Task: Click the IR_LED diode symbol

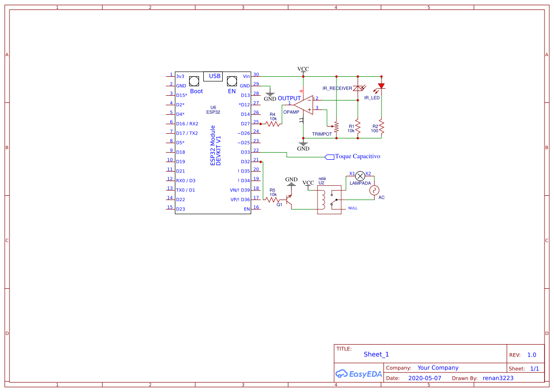Action: pyautogui.click(x=381, y=86)
